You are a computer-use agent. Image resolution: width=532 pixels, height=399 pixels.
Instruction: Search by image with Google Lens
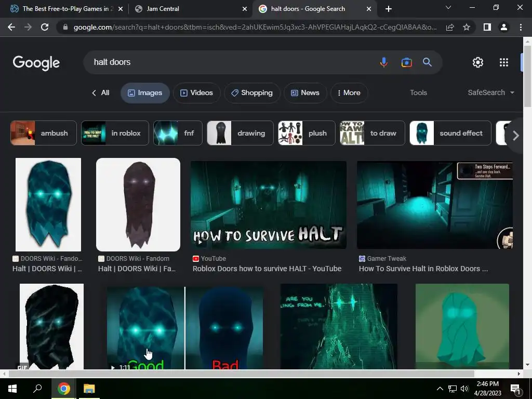pos(406,62)
